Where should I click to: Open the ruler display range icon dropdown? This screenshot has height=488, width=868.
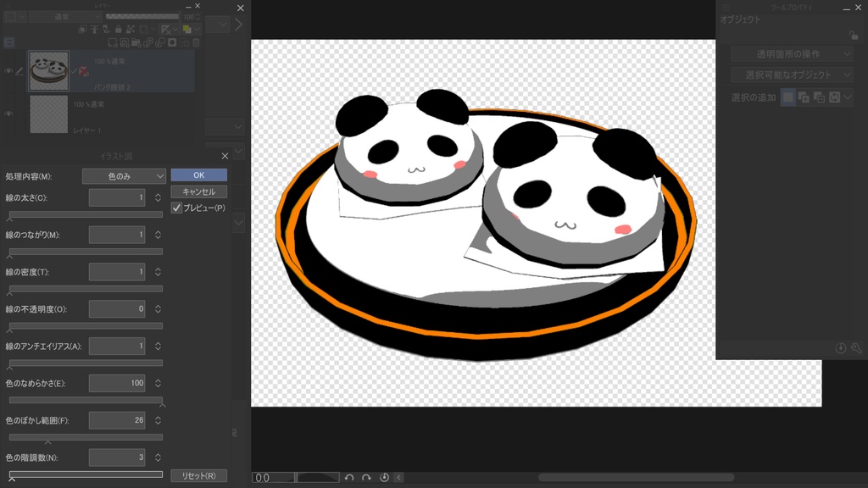(169, 30)
